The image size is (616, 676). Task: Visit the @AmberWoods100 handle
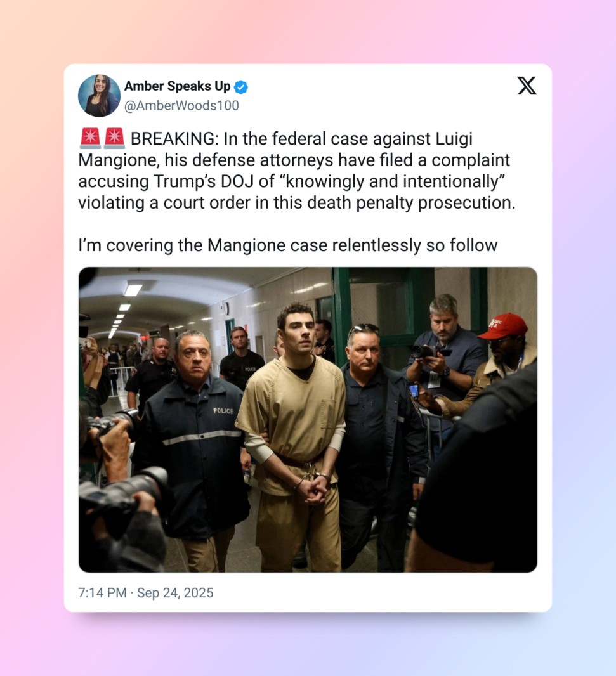pyautogui.click(x=181, y=106)
